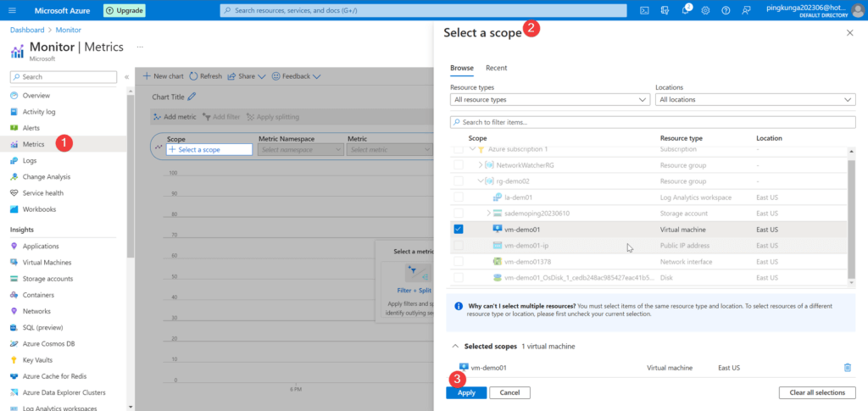Click New chart in the toolbar
The width and height of the screenshot is (868, 411).
click(164, 76)
